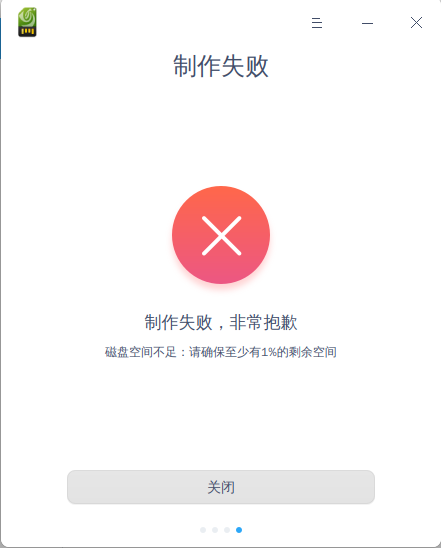Click the 1% figure in the error message
This screenshot has height=548, width=441.
click(269, 352)
